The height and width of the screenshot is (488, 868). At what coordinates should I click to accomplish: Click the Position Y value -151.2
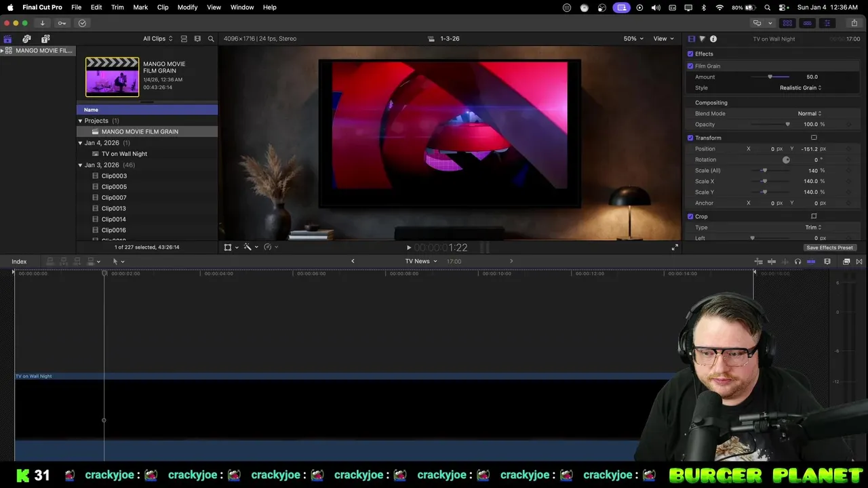809,148
